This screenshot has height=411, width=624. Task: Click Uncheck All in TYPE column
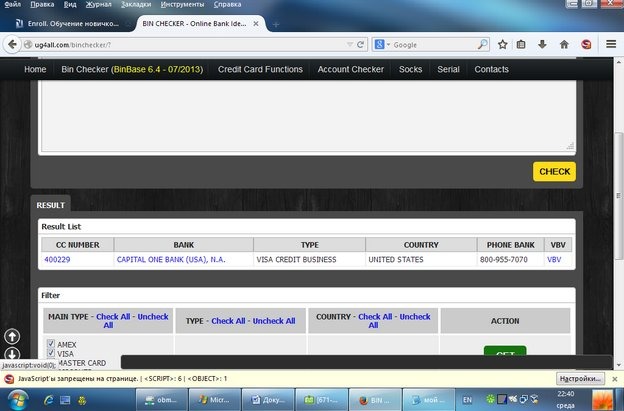click(274, 321)
